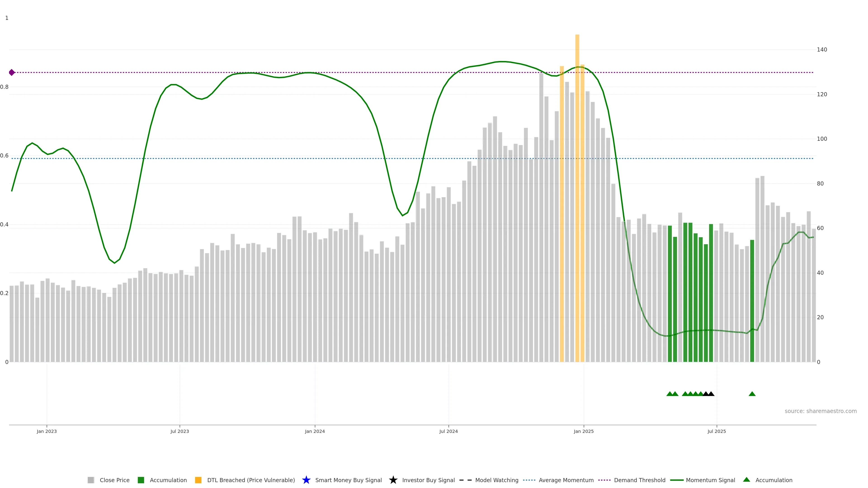This screenshot has width=868, height=488.
Task: Hide the Average Momentum series via its legend label
Action: pyautogui.click(x=566, y=480)
